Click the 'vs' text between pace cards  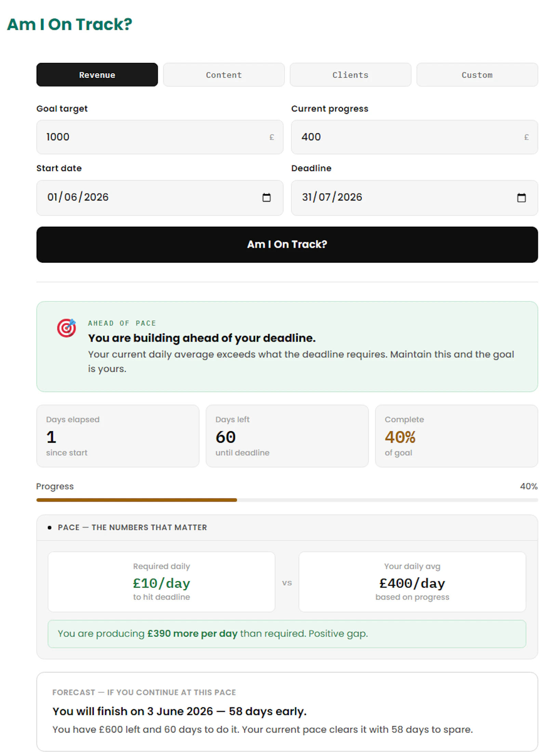click(287, 583)
